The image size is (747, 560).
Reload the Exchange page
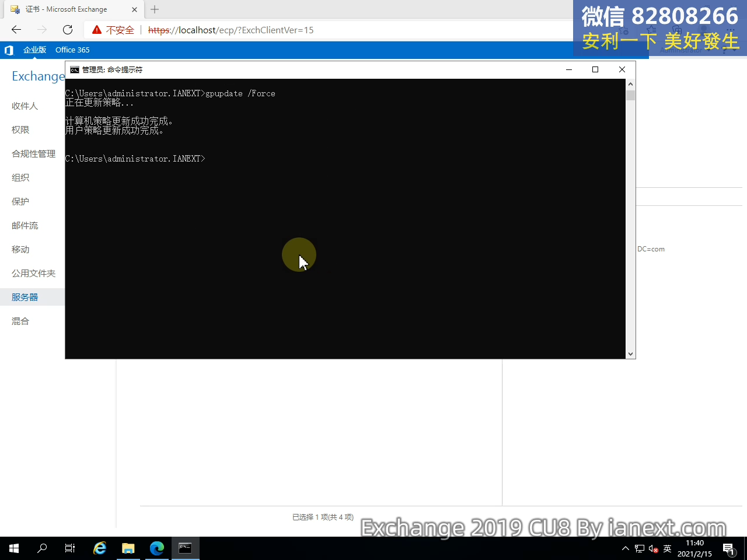click(68, 30)
